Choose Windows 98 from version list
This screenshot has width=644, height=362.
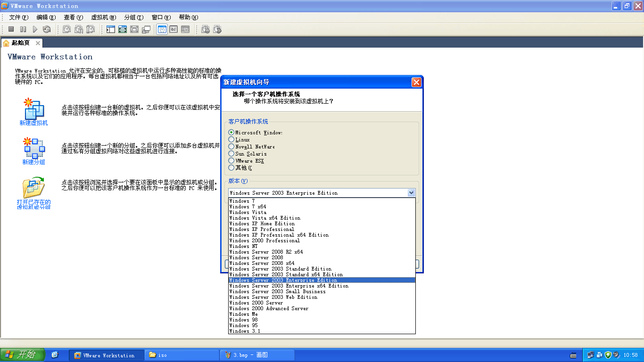[322, 320]
